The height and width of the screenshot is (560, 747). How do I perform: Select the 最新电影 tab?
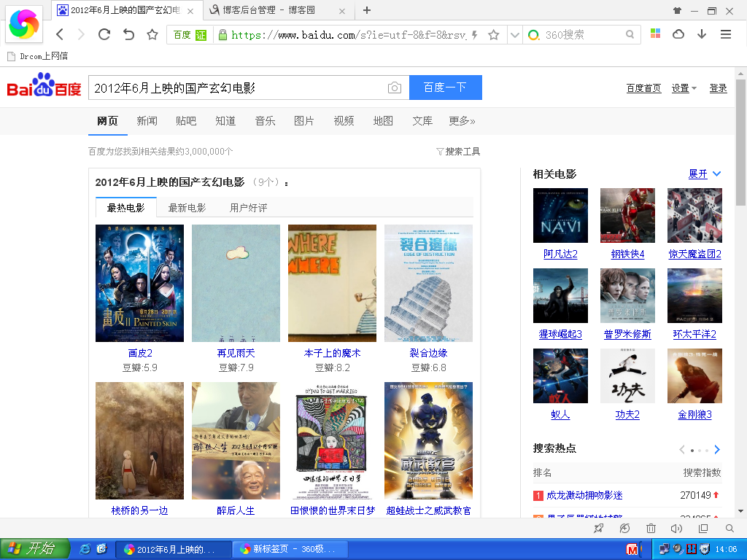tap(187, 208)
